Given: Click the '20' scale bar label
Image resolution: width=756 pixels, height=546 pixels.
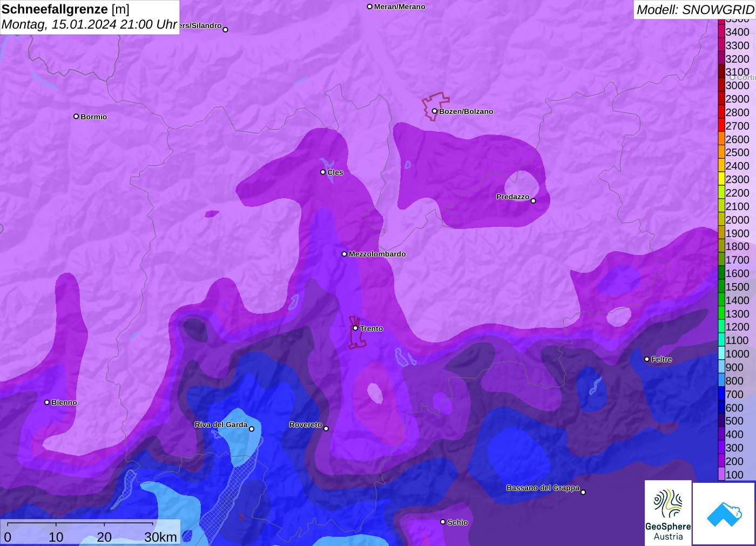Looking at the screenshot, I should pos(104,537).
